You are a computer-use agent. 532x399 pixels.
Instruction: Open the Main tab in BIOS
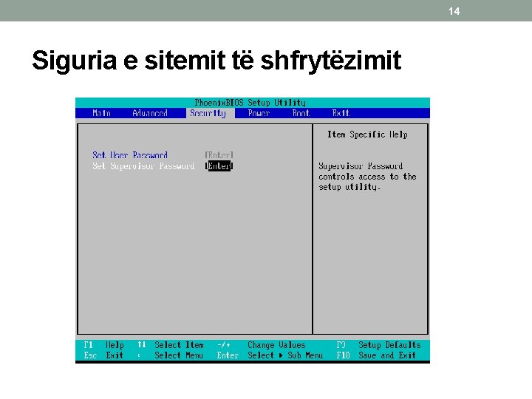[x=101, y=113]
